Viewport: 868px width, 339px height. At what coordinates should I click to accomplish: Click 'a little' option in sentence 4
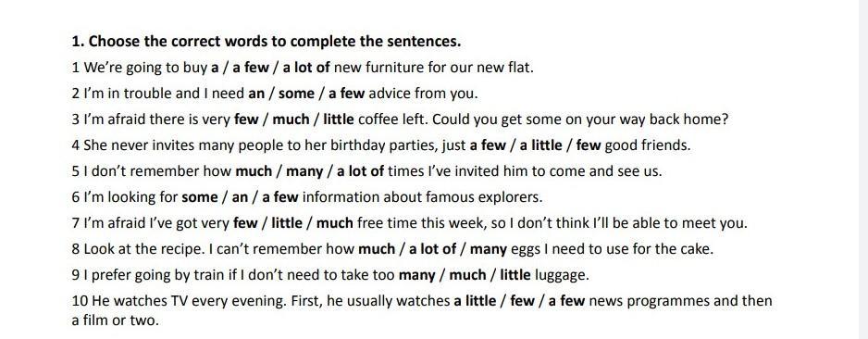click(540, 145)
